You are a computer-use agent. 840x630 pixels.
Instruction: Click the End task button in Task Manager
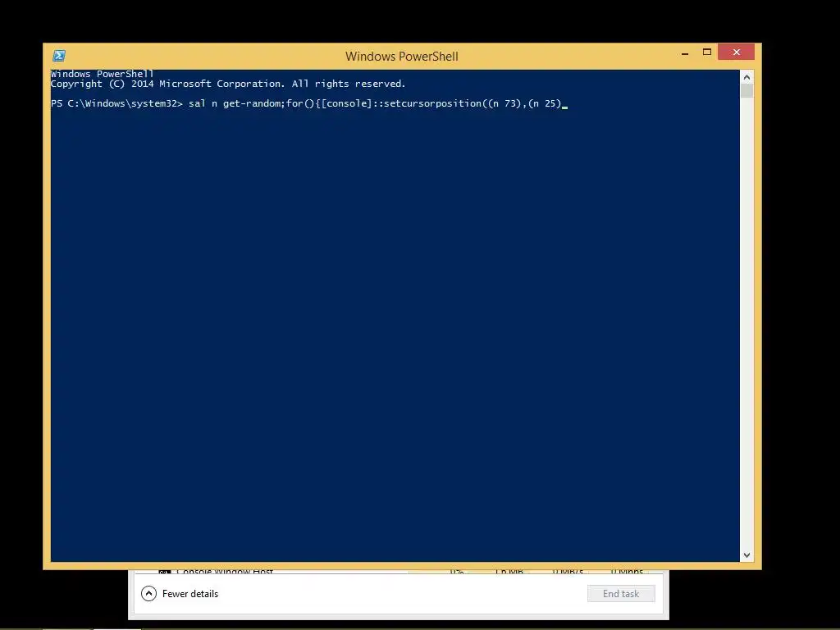[x=621, y=594]
